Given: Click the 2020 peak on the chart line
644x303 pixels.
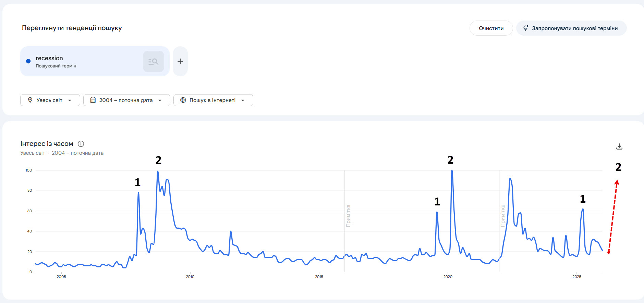Looking at the screenshot, I should pyautogui.click(x=452, y=171).
